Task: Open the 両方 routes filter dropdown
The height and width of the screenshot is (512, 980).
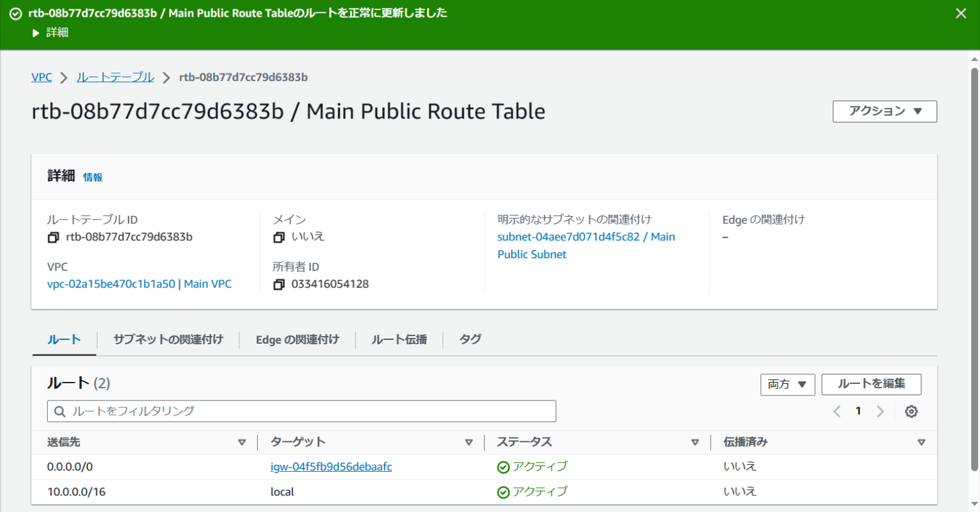Action: (787, 384)
